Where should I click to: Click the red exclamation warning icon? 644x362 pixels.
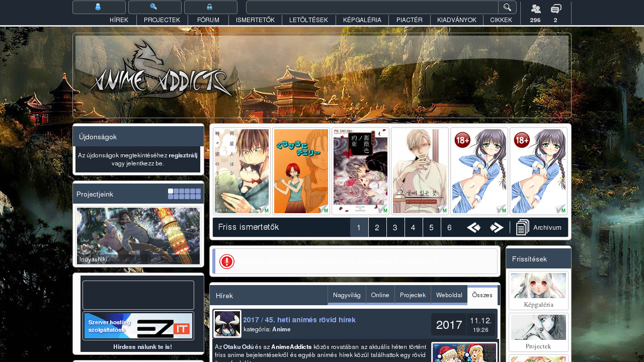coord(227,261)
